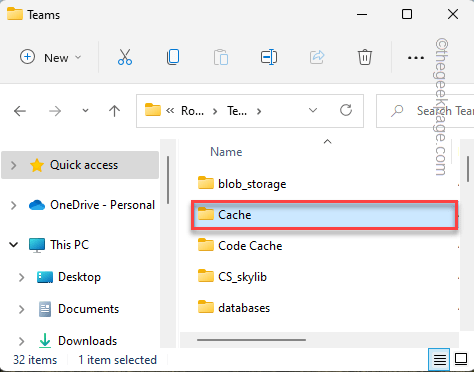
Task: Click the Desktop icon in sidebar
Action: (45, 277)
